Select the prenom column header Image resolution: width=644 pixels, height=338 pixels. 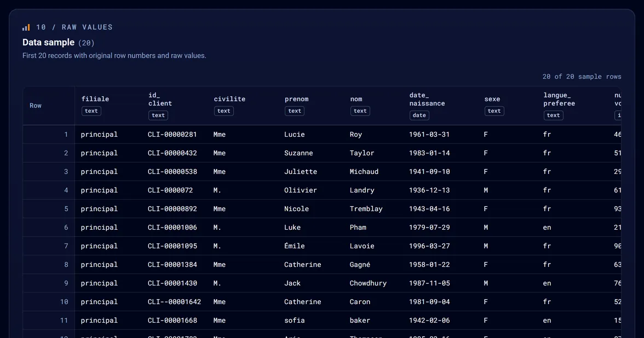(x=297, y=99)
